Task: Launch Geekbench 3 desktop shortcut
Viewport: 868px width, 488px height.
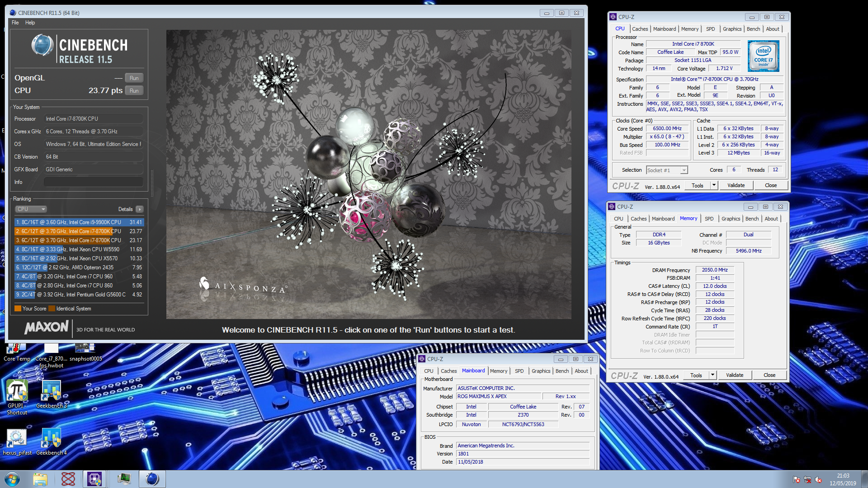Action: point(51,394)
